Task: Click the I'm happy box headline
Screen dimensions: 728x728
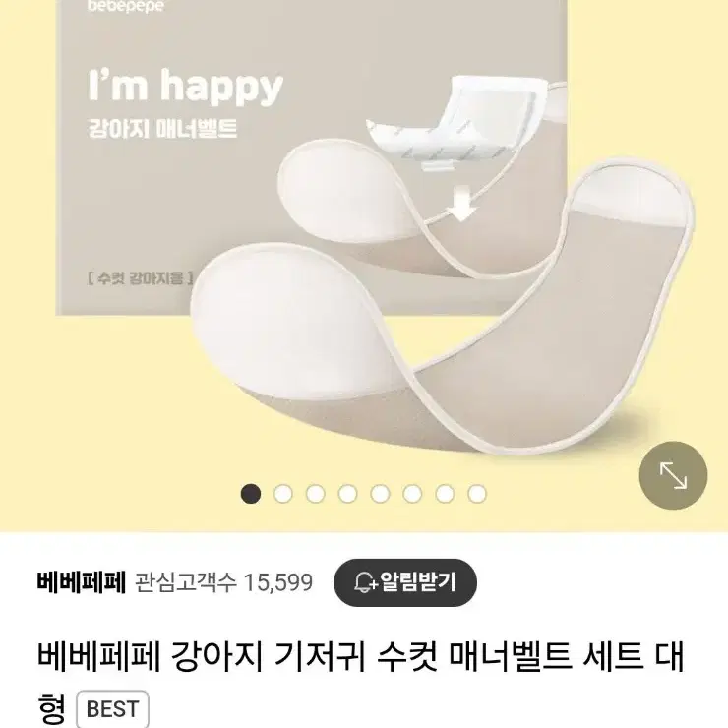Action: (x=185, y=87)
